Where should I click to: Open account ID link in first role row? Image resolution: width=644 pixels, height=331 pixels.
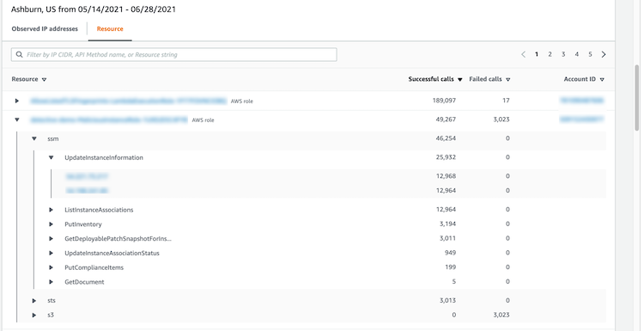(x=582, y=101)
